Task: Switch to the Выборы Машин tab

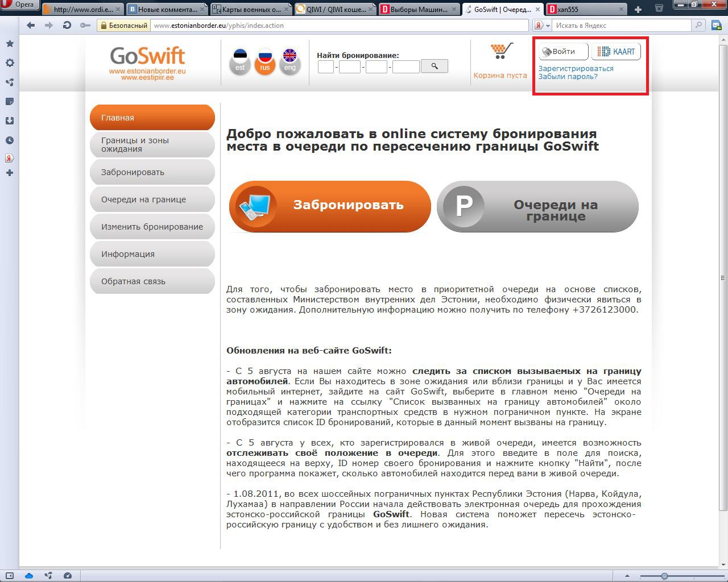Action: [419, 9]
